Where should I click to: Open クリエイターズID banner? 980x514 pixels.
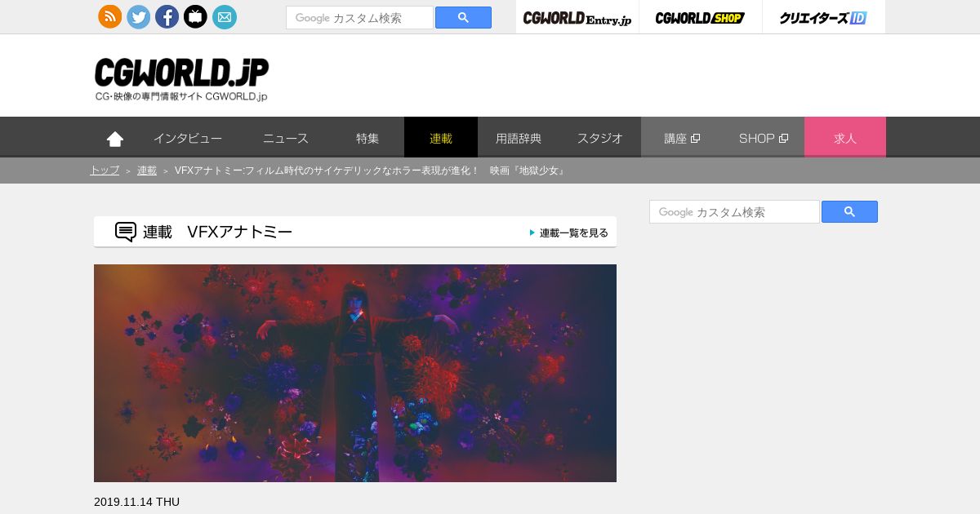click(x=823, y=17)
